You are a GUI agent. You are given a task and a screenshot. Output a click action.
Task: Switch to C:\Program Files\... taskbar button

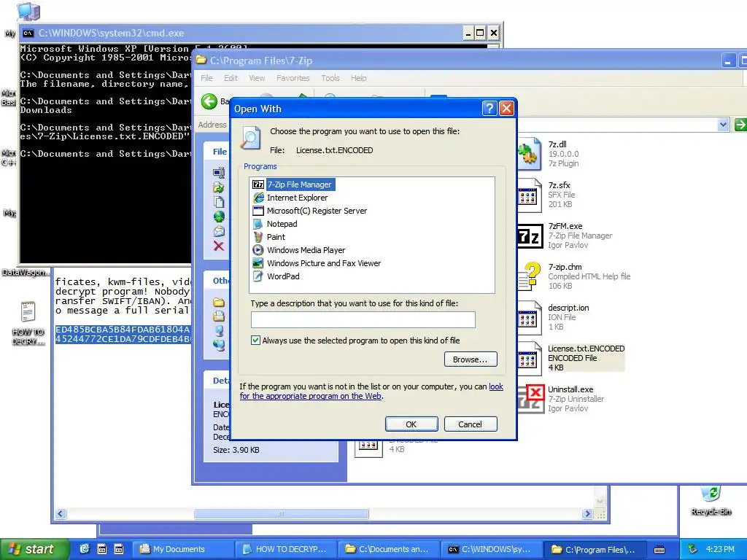click(594, 549)
